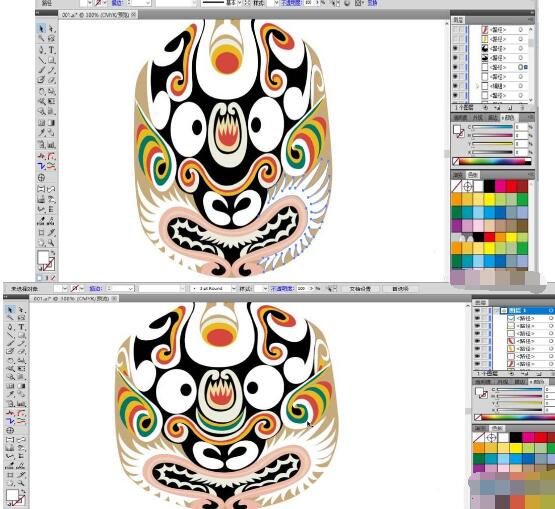Open the 3 pt Round brush dropdown
Screen dimensions: 555x509
coord(233,289)
